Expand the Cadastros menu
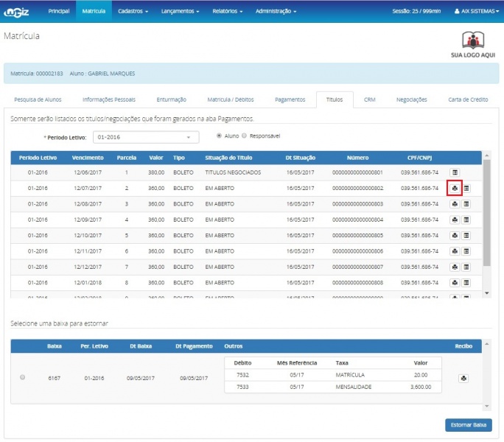Viewport: 504px width, 442px height. [133, 12]
